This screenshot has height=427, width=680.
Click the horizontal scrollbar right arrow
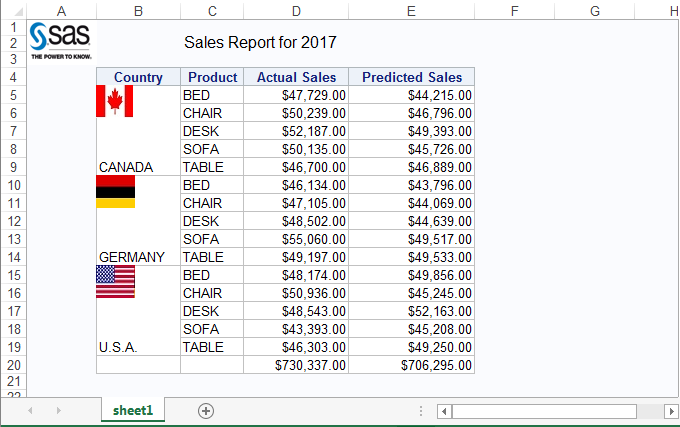point(670,411)
